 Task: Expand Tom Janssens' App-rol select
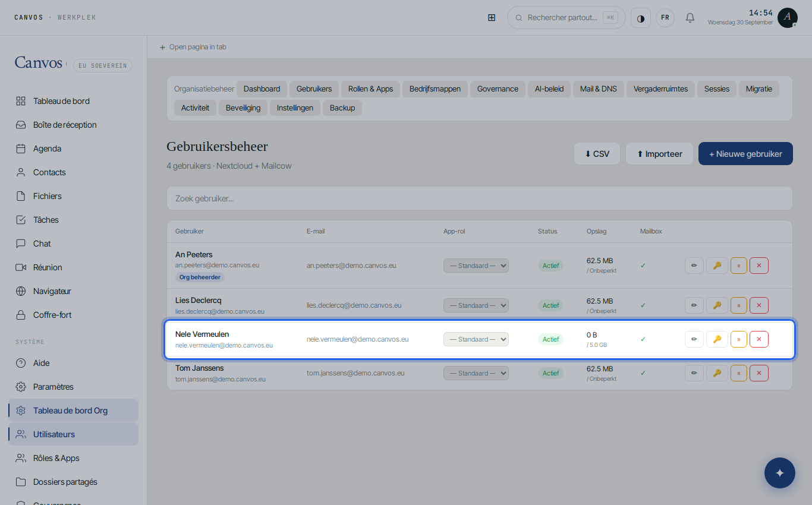(476, 373)
